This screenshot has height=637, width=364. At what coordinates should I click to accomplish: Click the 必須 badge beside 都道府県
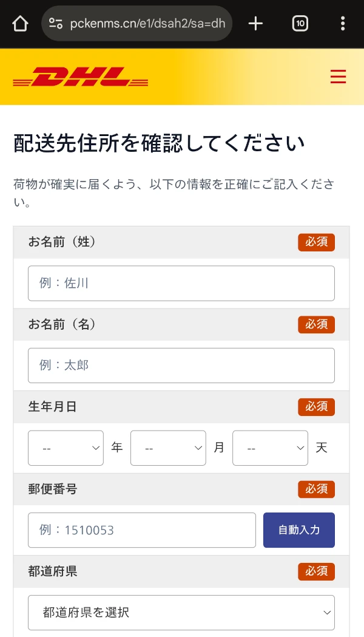(x=316, y=571)
